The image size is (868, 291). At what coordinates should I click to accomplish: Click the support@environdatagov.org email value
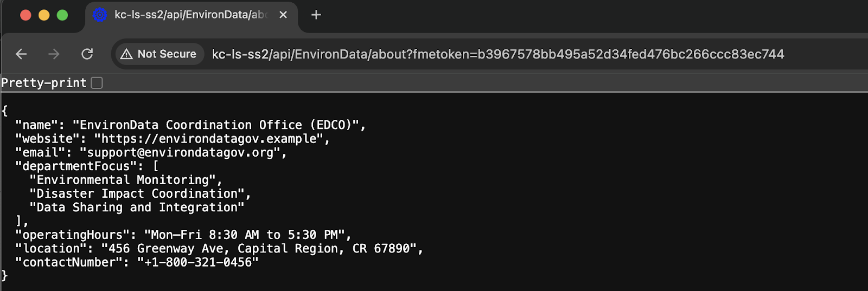[x=180, y=153]
